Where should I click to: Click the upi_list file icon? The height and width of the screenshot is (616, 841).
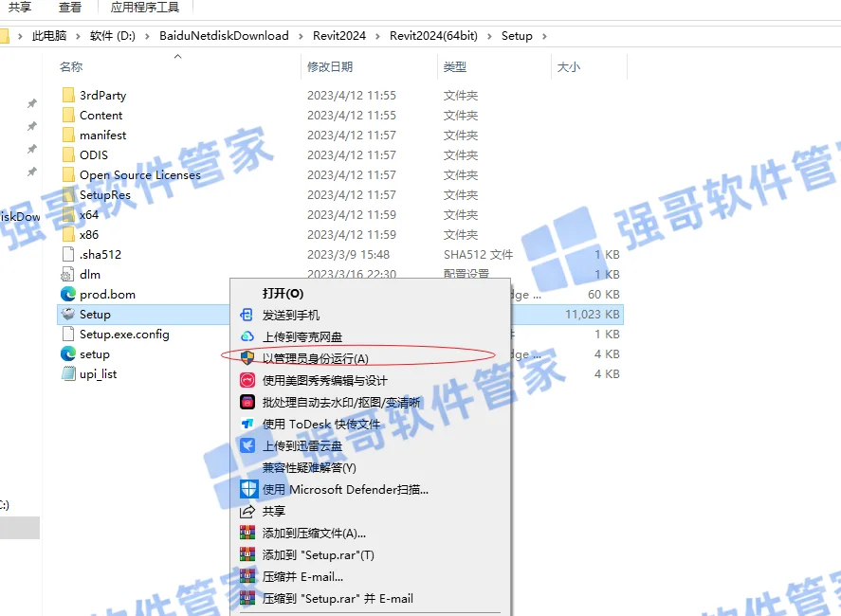pos(68,373)
